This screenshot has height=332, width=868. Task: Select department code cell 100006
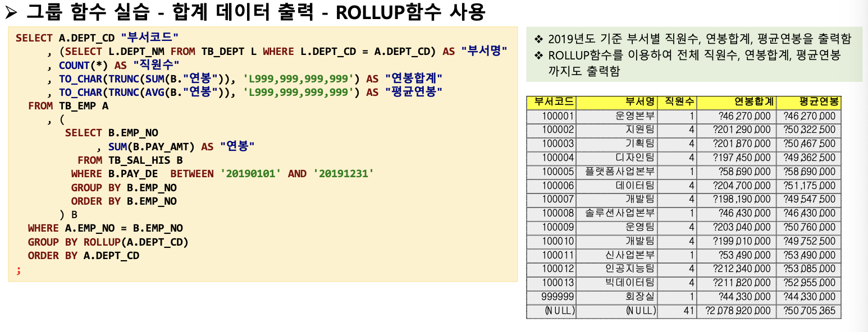pyautogui.click(x=551, y=186)
